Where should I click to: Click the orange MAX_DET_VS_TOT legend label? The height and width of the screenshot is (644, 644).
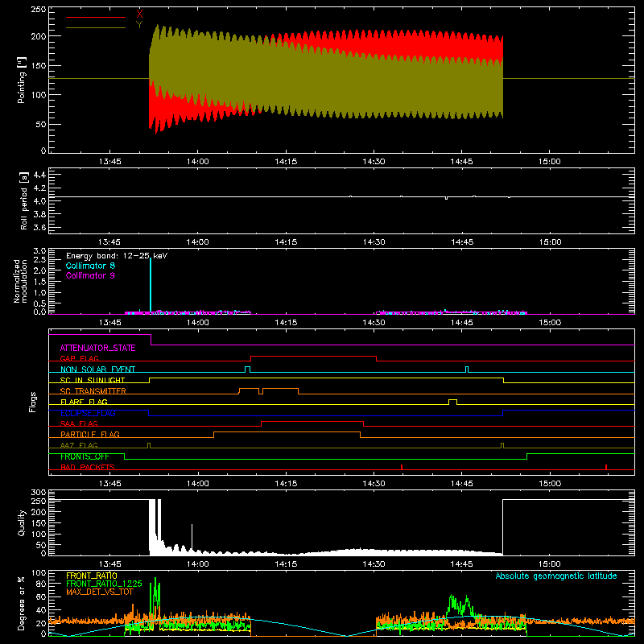(100, 592)
